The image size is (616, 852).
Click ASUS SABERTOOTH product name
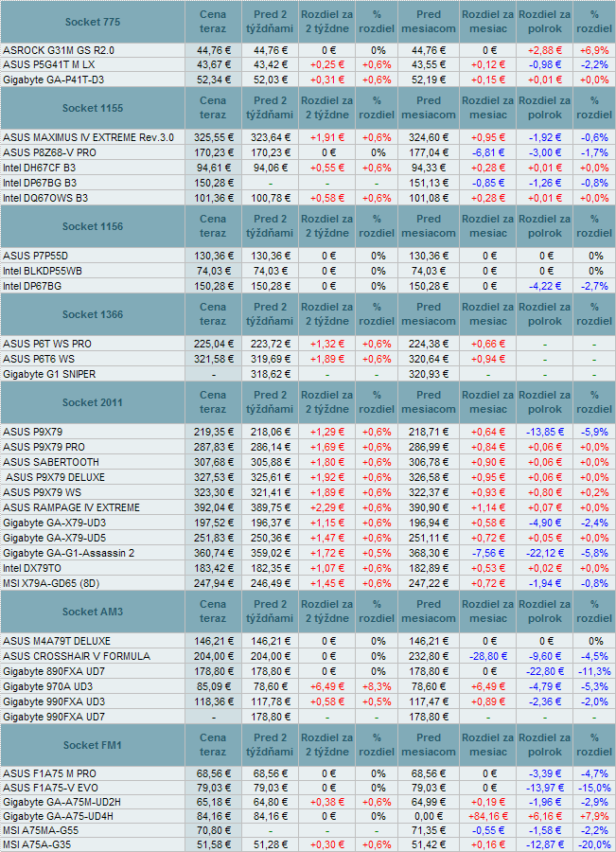tap(51, 462)
